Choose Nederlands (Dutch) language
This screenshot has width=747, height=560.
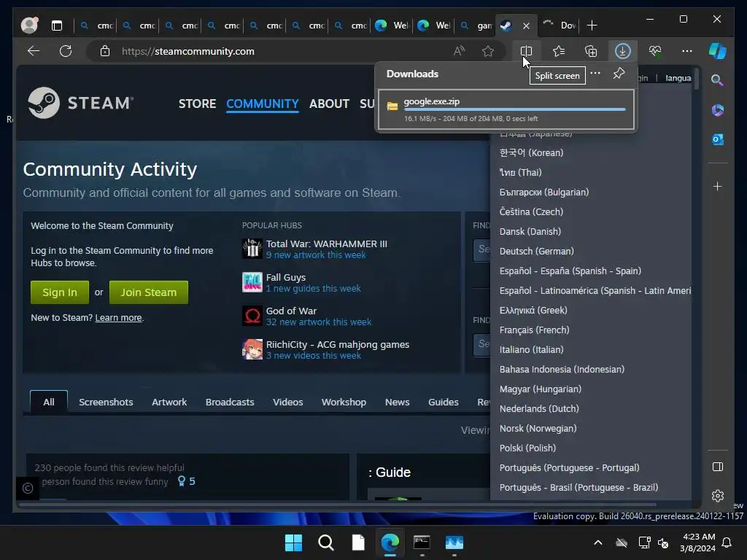[539, 408]
